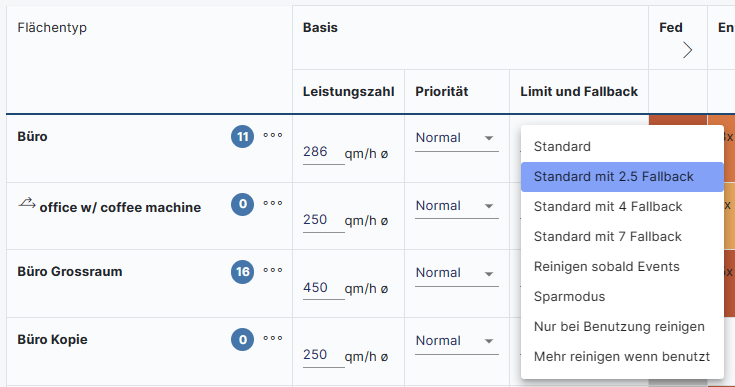Open the three-dot menu for Büro Grossraum
735x387 pixels.
coord(273,270)
